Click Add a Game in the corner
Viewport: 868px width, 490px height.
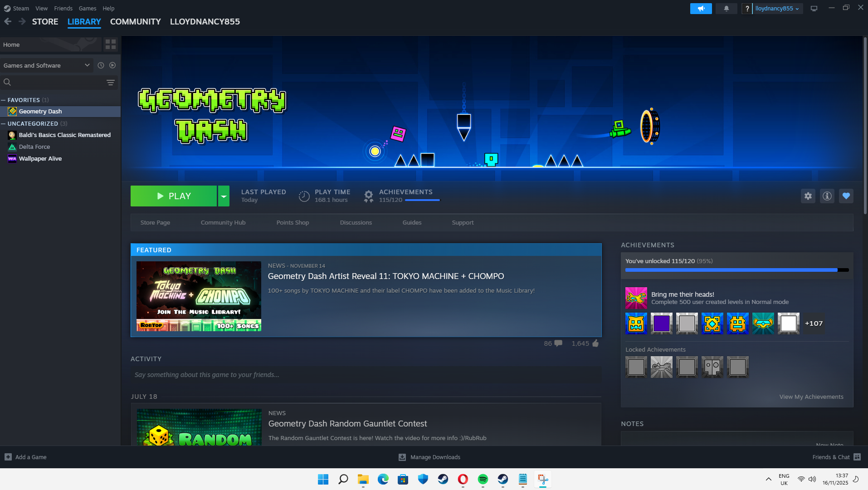point(25,457)
